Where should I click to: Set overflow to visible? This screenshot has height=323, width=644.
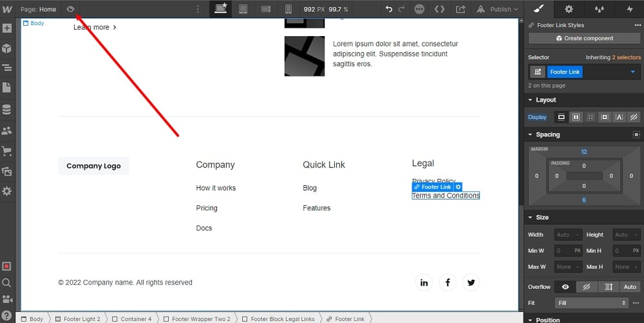click(565, 287)
